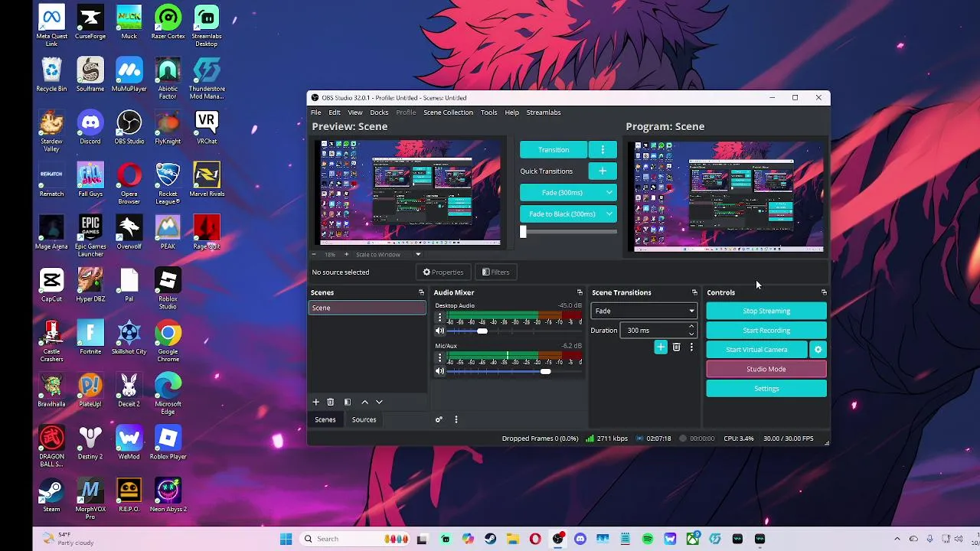Open Desktop Audio options three-dot menu
Screen dimensions: 980x551
point(439,317)
